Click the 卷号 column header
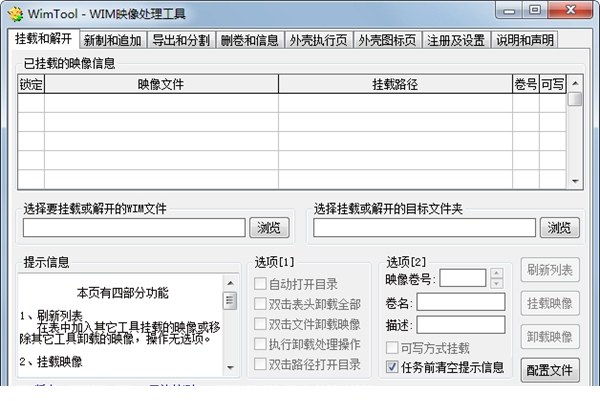The height and width of the screenshot is (401, 600). pyautogui.click(x=526, y=84)
